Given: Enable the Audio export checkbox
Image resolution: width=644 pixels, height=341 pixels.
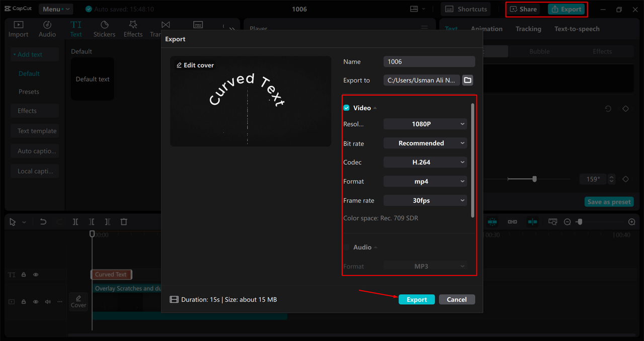Looking at the screenshot, I should coord(346,247).
